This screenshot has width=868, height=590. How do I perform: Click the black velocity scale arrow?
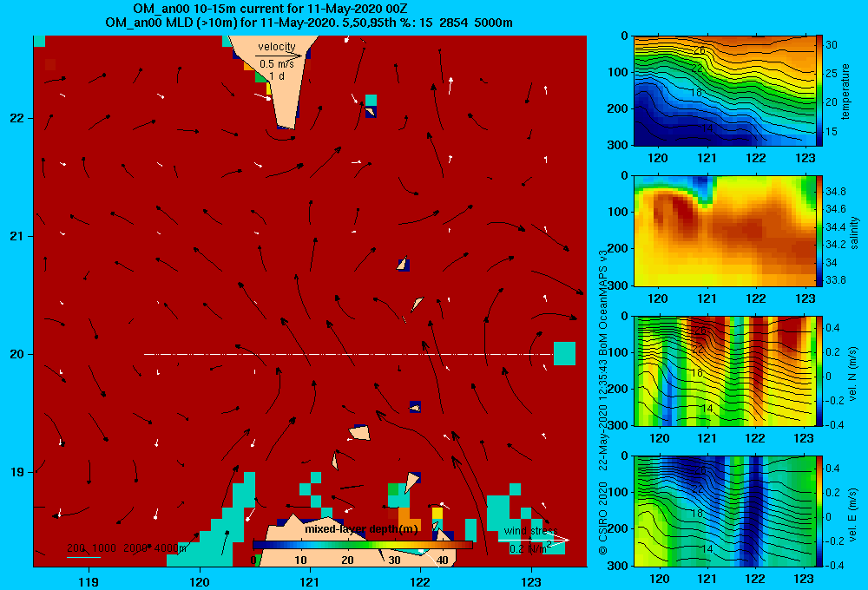[279, 56]
